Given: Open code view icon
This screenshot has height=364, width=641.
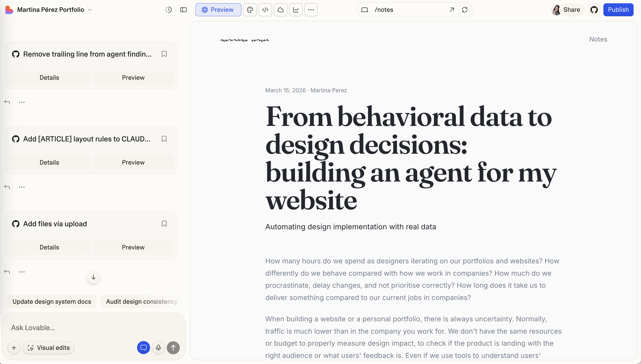Looking at the screenshot, I should 265,10.
